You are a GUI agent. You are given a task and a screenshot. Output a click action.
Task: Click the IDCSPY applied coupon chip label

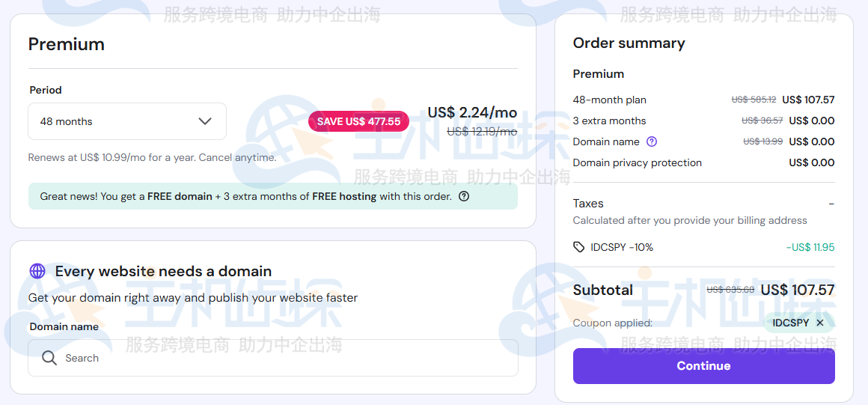click(x=790, y=323)
